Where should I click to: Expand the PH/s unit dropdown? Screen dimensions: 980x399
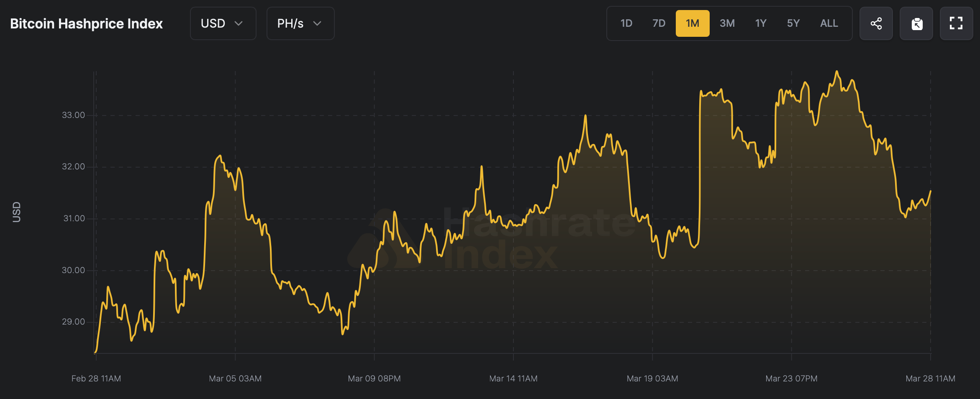point(300,23)
